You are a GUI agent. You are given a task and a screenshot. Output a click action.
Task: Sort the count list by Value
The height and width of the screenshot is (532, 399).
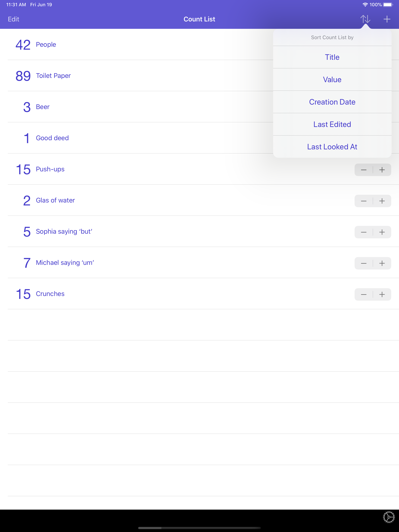tap(332, 79)
